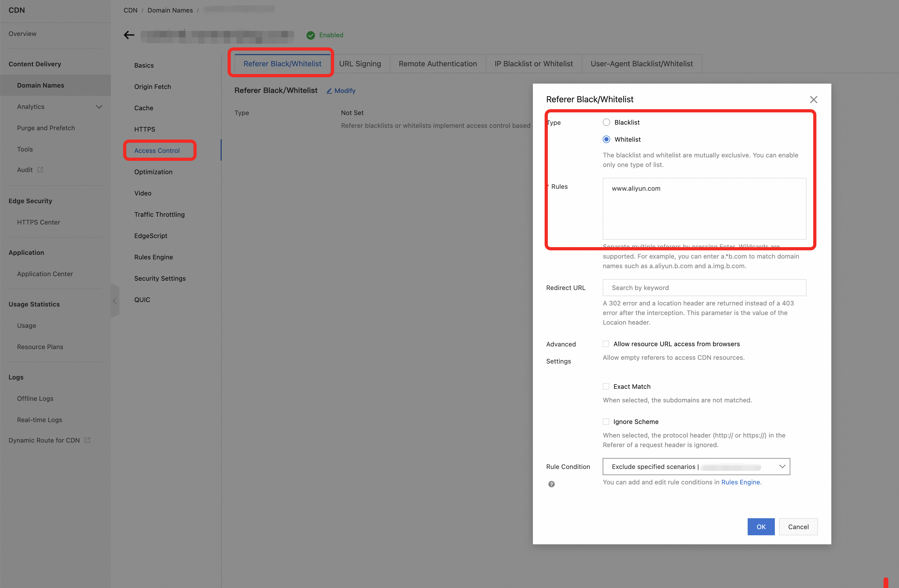Open the Rule Condition dropdown
899x588 pixels.
[x=696, y=467]
